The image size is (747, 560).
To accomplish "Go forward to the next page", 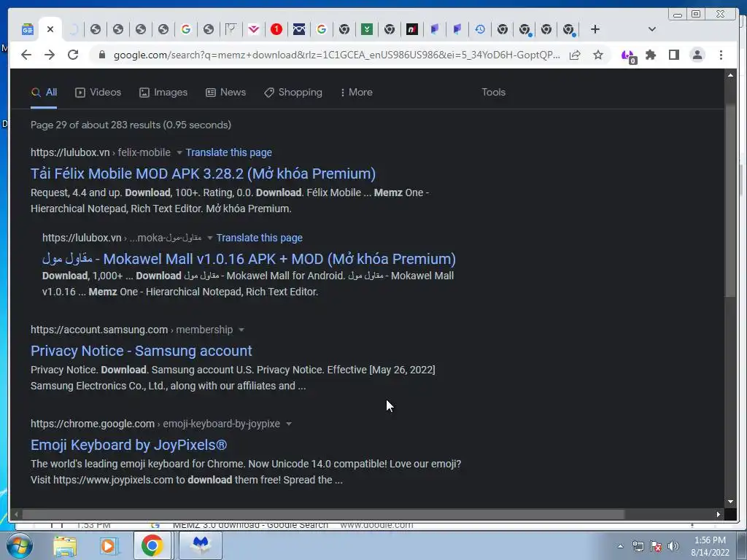I will pyautogui.click(x=50, y=55).
